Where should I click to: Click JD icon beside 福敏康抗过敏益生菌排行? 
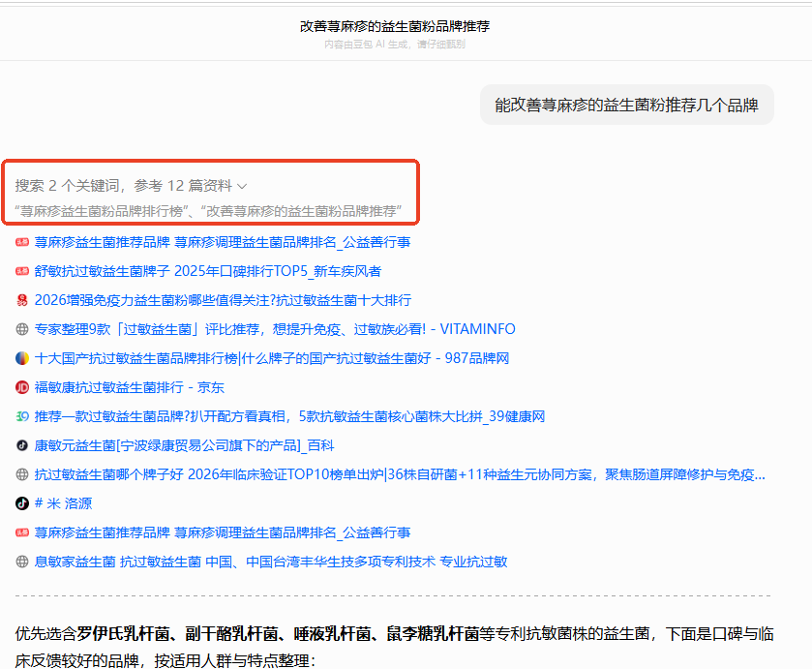21,387
